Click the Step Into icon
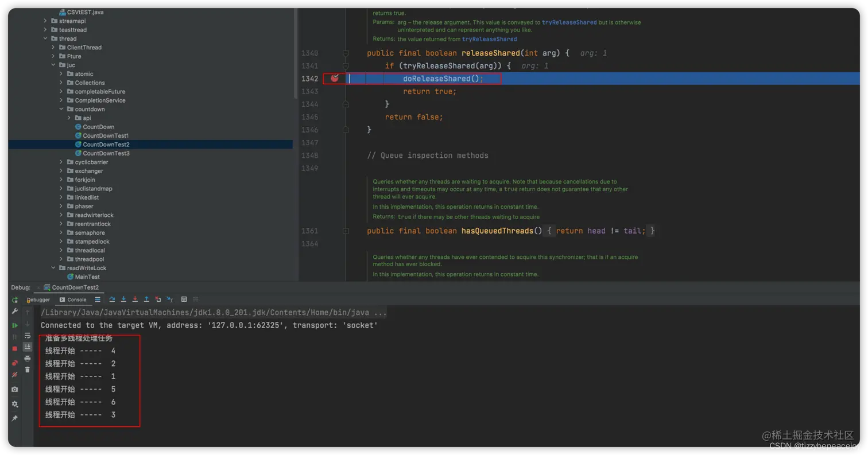 click(123, 300)
